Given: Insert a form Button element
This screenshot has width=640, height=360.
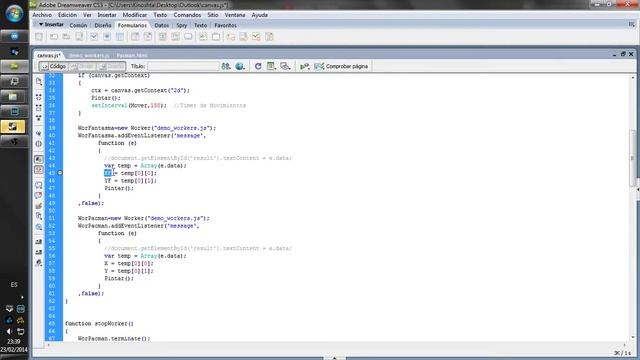Looking at the screenshot, I should (x=188, y=37).
